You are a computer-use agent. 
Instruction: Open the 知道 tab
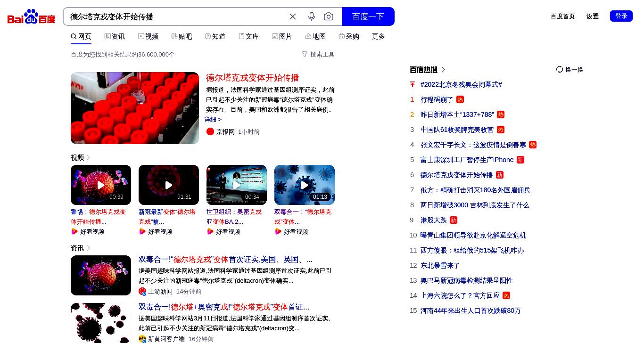pos(215,36)
